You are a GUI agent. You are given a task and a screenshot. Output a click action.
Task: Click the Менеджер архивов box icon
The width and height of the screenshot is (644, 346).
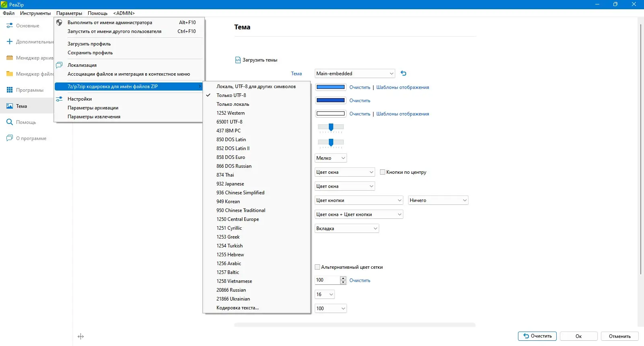point(10,58)
